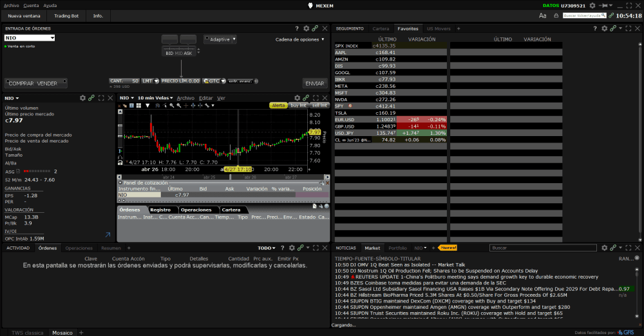Click Buscar ticker/ayuda search field
Screen dimensions: 644x336
pyautogui.click(x=585, y=15)
